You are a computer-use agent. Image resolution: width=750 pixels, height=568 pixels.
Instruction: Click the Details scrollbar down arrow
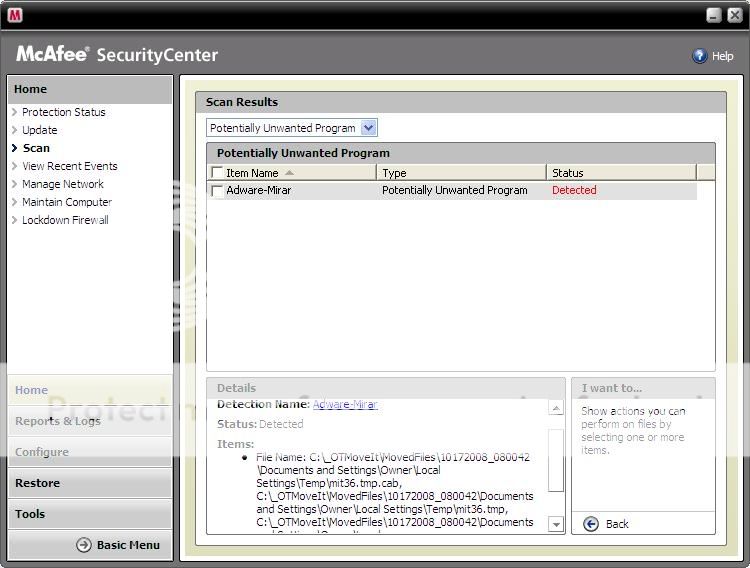pyautogui.click(x=556, y=524)
